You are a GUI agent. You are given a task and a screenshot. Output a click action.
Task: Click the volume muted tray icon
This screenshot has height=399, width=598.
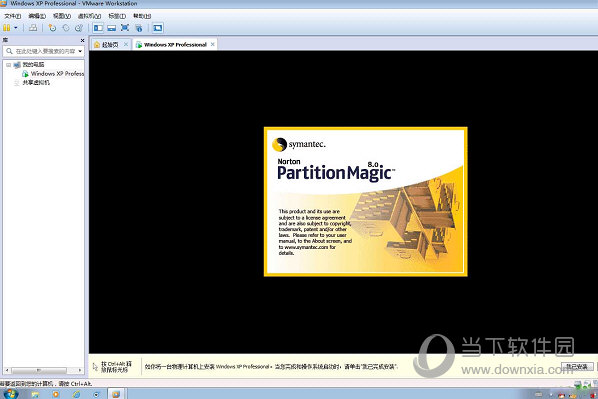pos(593,395)
